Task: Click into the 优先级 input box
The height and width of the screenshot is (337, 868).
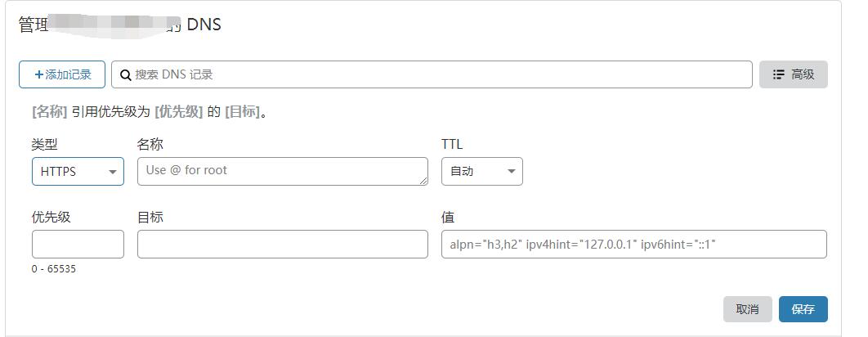Action: point(78,245)
